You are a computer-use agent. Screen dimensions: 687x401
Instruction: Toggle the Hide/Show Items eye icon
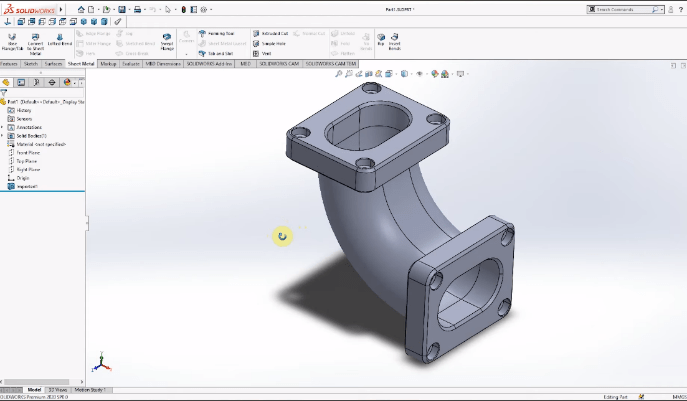tap(419, 74)
